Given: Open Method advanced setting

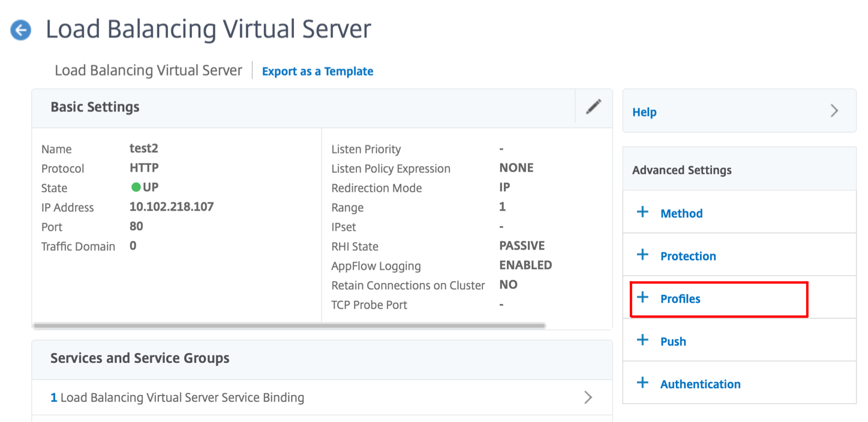Looking at the screenshot, I should (681, 213).
